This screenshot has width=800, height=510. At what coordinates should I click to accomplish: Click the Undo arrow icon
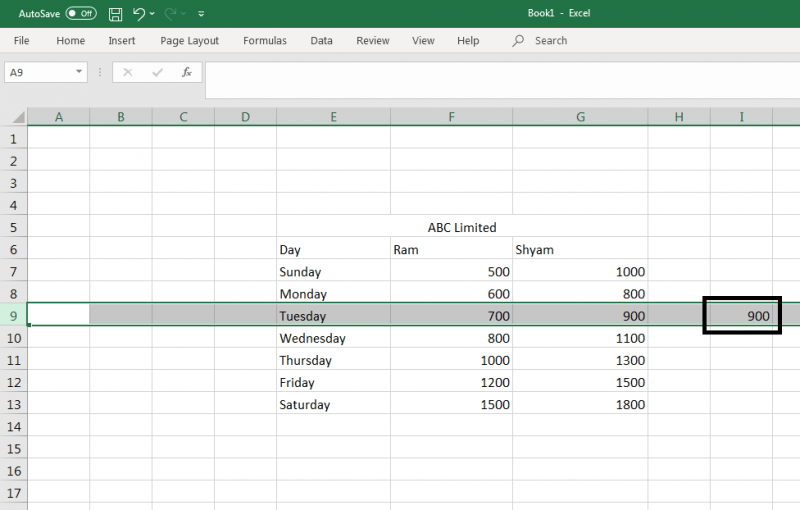[x=139, y=14]
